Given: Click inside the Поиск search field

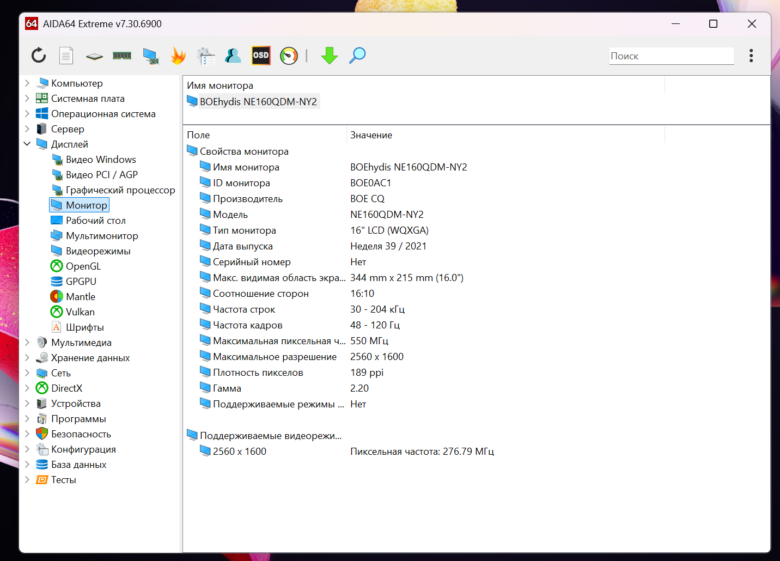Looking at the screenshot, I should point(672,56).
